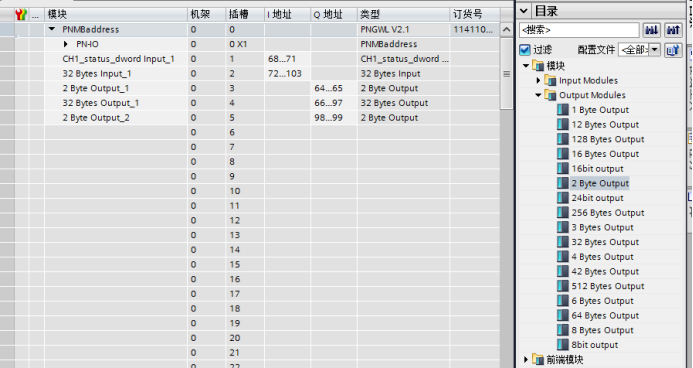Click the 256 Bytes Output module icon
The image size is (693, 368).
click(x=563, y=212)
